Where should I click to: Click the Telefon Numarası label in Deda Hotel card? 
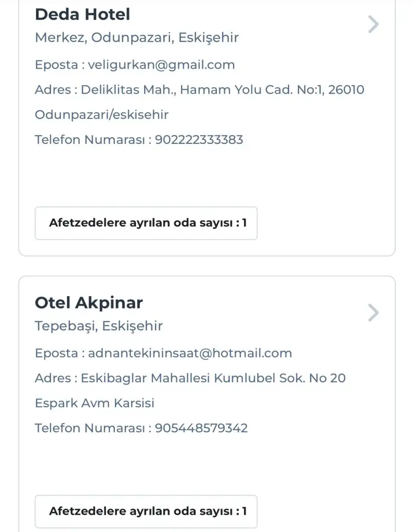[x=90, y=140]
